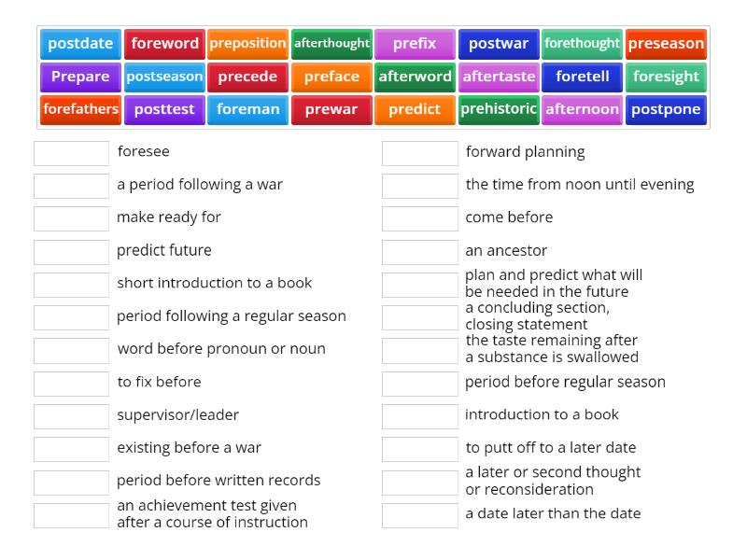Click the "precede" tile

(x=247, y=77)
